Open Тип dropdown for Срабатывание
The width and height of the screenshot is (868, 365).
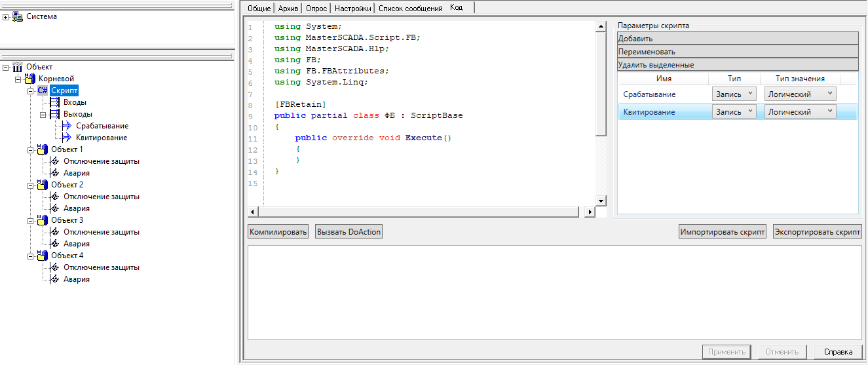click(734, 94)
